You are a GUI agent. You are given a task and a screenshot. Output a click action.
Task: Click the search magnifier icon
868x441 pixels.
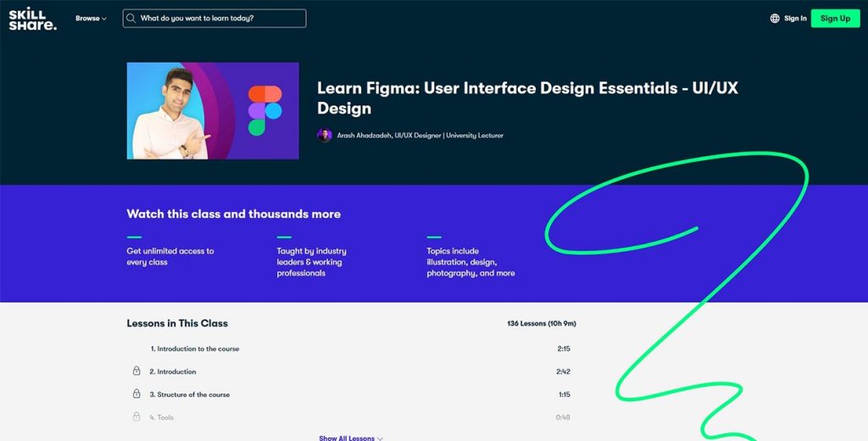(131, 19)
